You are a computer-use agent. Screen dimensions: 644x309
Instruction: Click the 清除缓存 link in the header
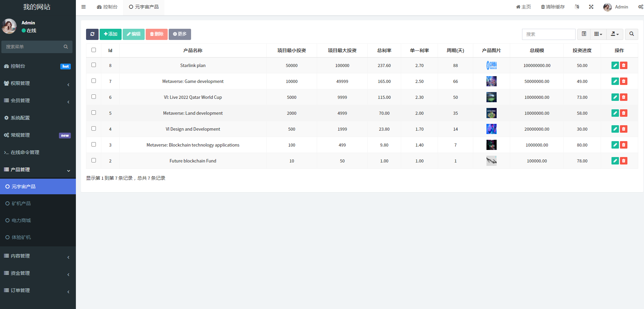(x=553, y=7)
